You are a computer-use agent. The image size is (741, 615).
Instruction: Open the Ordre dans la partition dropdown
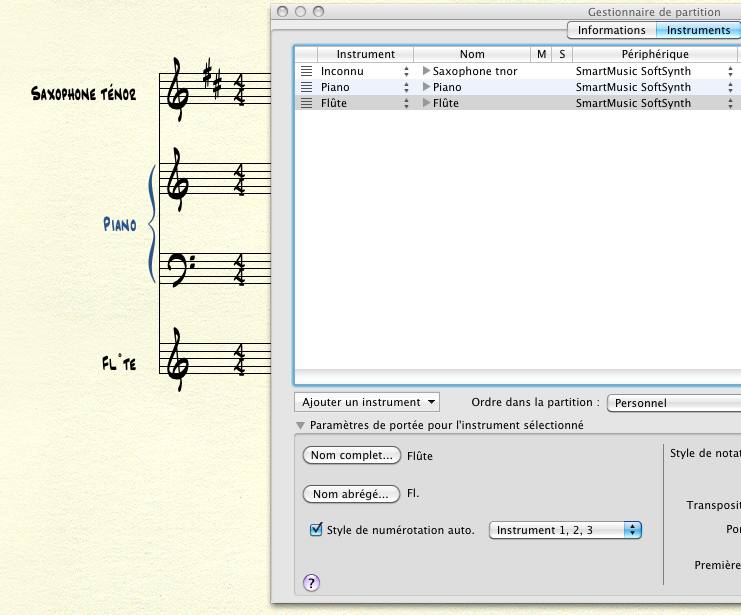click(x=672, y=403)
